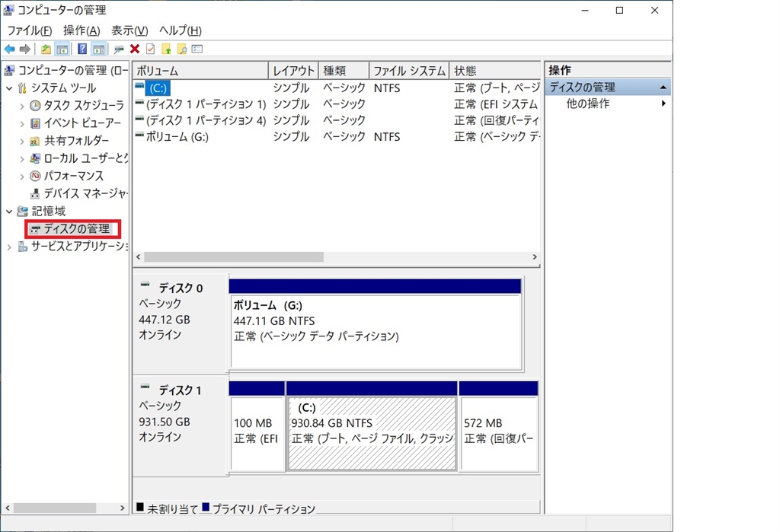Click the console tree scrollbar right arrow

(x=123, y=508)
